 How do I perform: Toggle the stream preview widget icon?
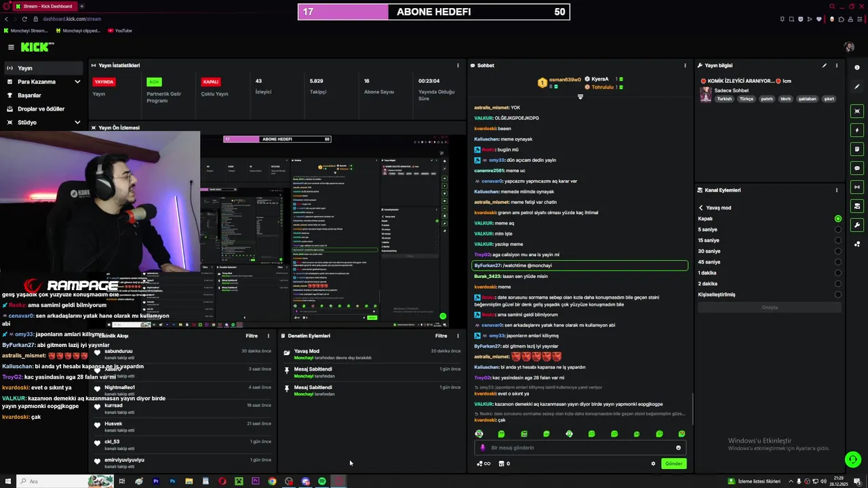coord(857,111)
